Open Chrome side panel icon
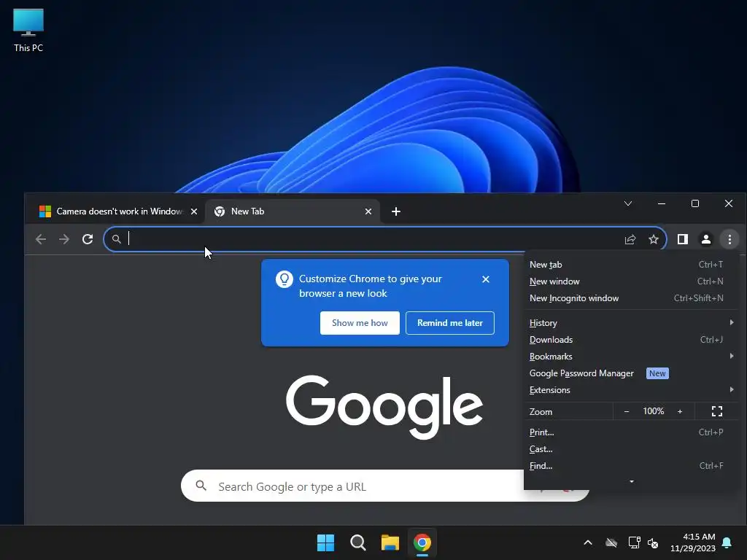747x560 pixels. tap(683, 239)
